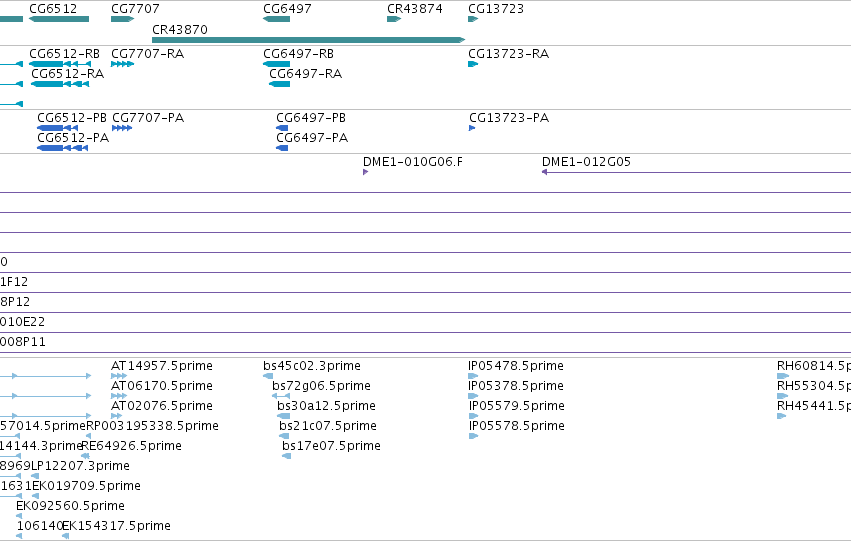Select transcript CG6497-RA glyph
This screenshot has width=851, height=541.
pyautogui.click(x=280, y=84)
